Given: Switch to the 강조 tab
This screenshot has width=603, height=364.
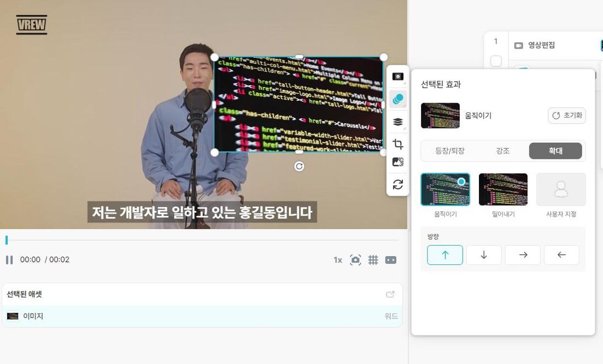Looking at the screenshot, I should click(x=503, y=151).
